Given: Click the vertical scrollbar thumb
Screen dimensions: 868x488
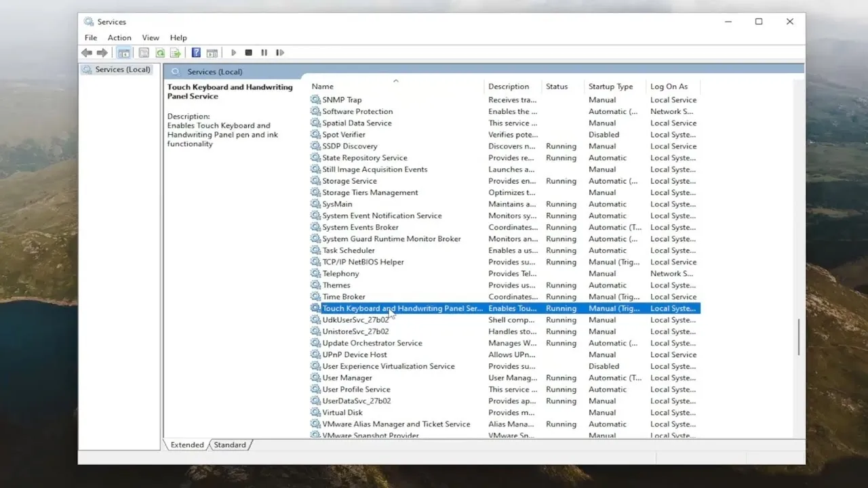Looking at the screenshot, I should (x=799, y=335).
